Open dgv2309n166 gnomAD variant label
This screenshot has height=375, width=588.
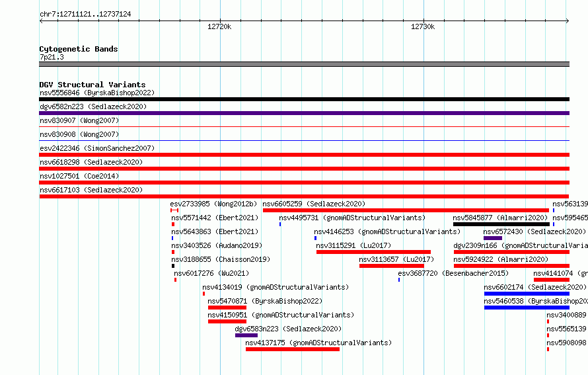[x=521, y=245]
